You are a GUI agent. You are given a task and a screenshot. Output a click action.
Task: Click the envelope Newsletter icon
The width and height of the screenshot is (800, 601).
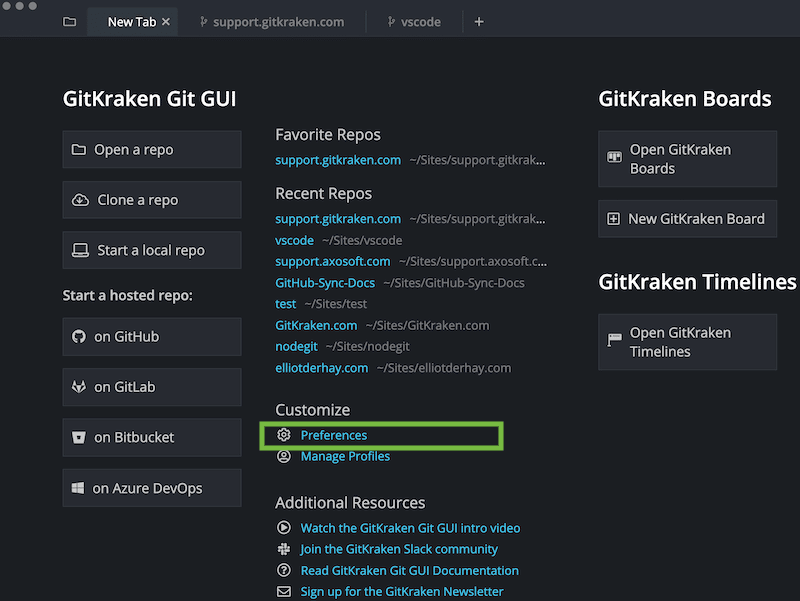point(284,591)
